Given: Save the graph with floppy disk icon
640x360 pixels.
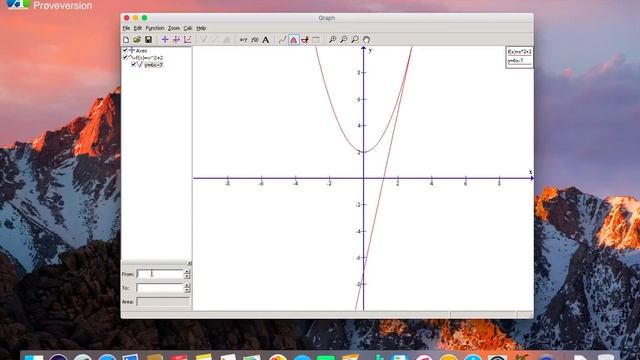Looking at the screenshot, I should click(148, 40).
